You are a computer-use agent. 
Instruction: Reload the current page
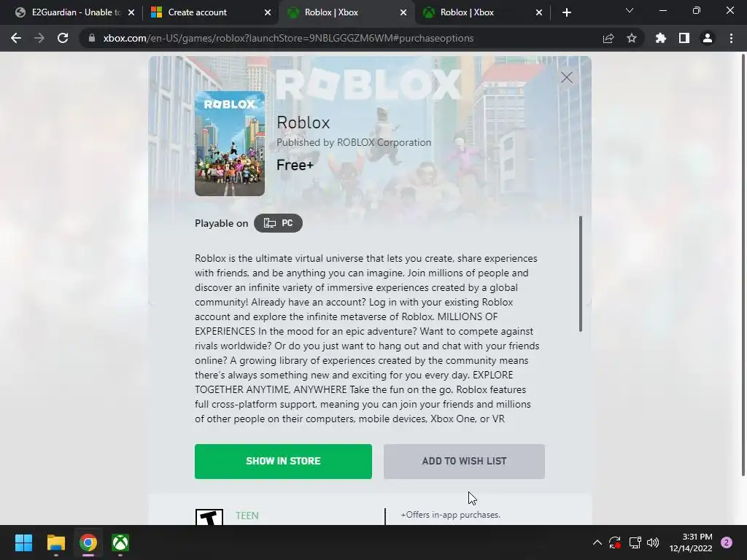[x=63, y=38]
